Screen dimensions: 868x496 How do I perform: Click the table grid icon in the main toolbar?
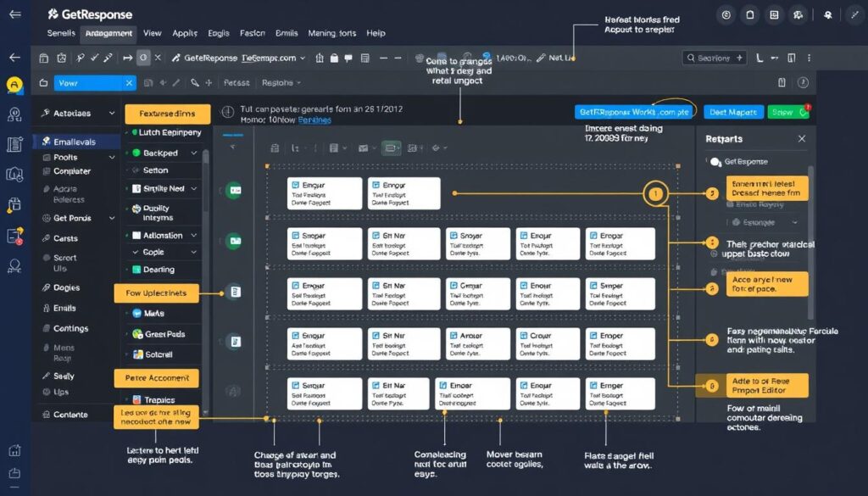(x=364, y=58)
